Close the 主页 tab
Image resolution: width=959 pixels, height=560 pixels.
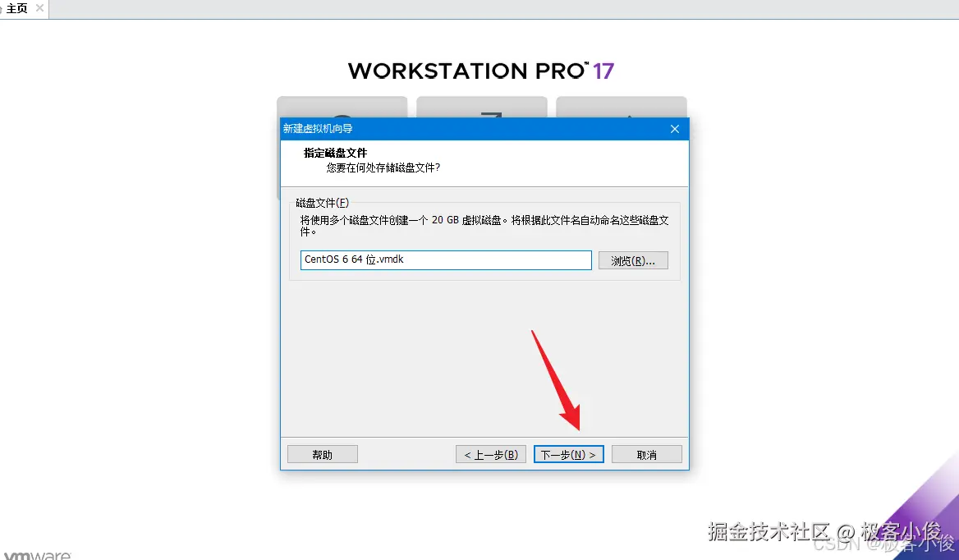pyautogui.click(x=39, y=8)
